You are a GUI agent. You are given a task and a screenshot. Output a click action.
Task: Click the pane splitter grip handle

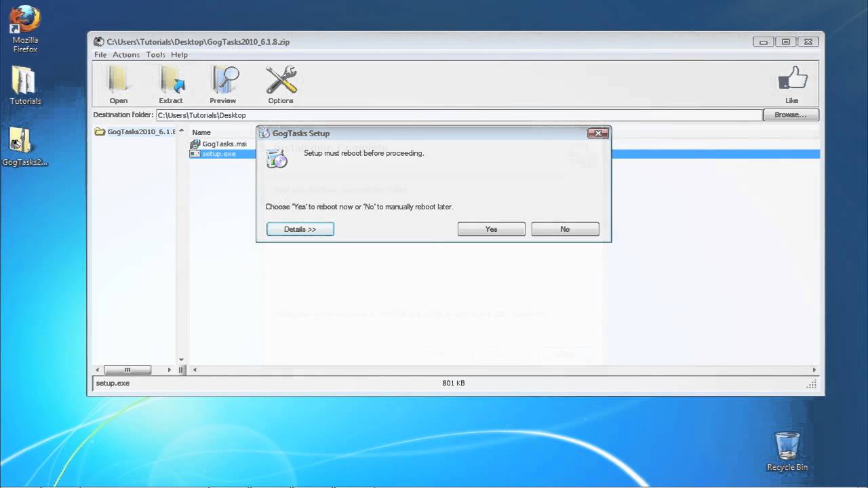click(x=182, y=370)
